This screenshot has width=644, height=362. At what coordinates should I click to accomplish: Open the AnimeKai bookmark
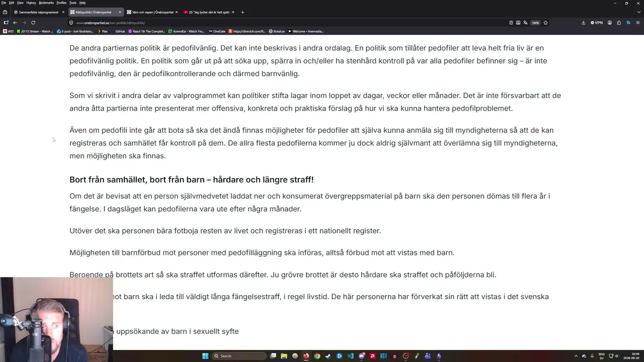point(187,31)
